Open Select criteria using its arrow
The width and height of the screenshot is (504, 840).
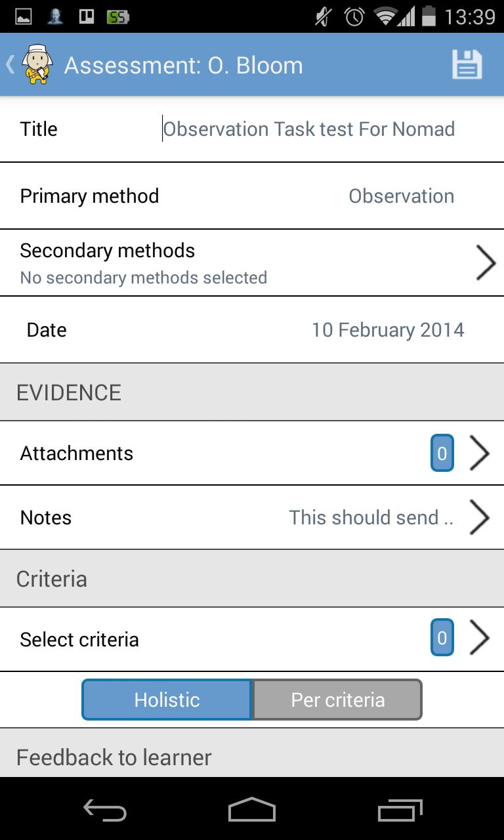pyautogui.click(x=480, y=639)
